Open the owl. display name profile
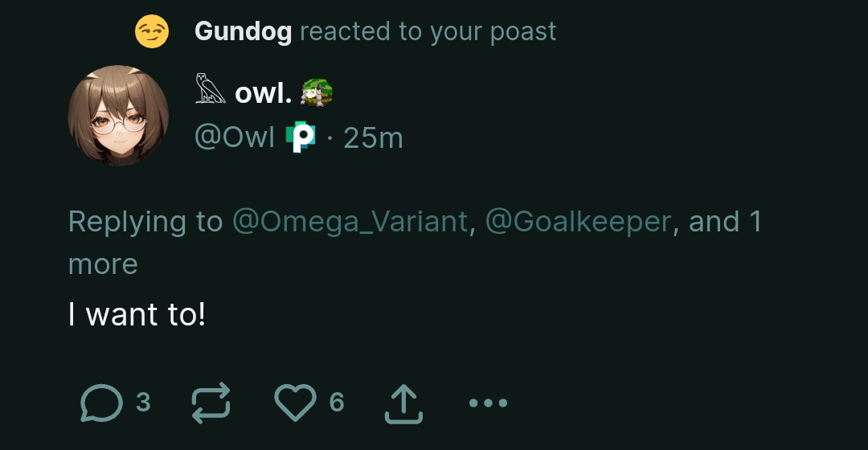The image size is (868, 450). pos(263,93)
